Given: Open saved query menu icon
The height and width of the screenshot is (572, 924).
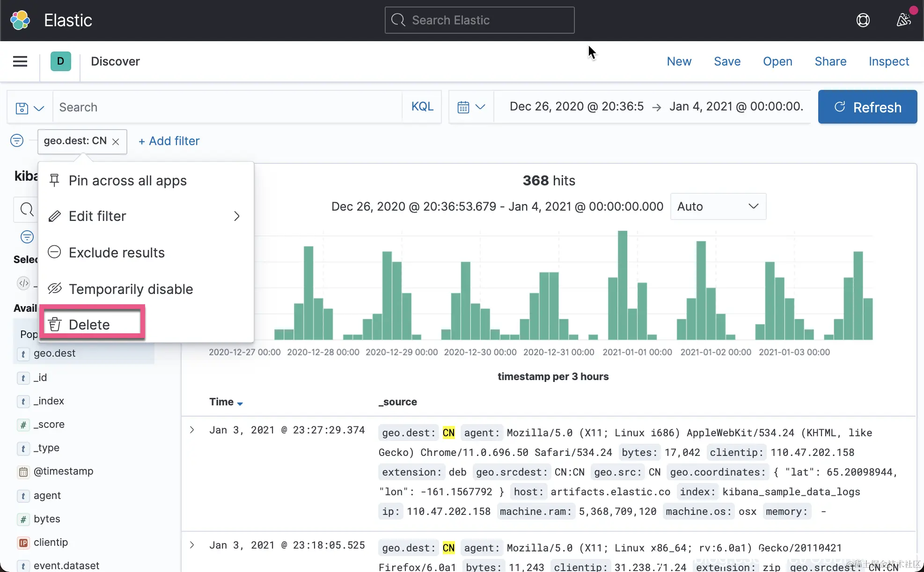Looking at the screenshot, I should (29, 108).
